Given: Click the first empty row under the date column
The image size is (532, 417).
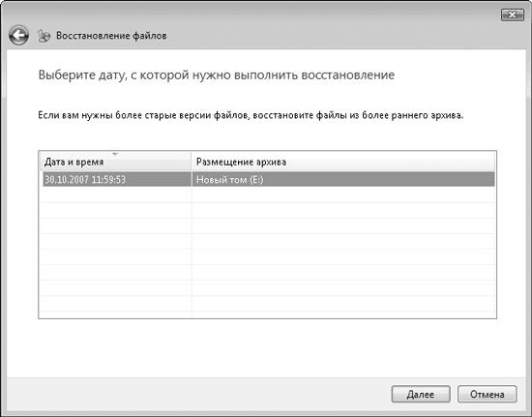Looking at the screenshot, I should (116, 194).
